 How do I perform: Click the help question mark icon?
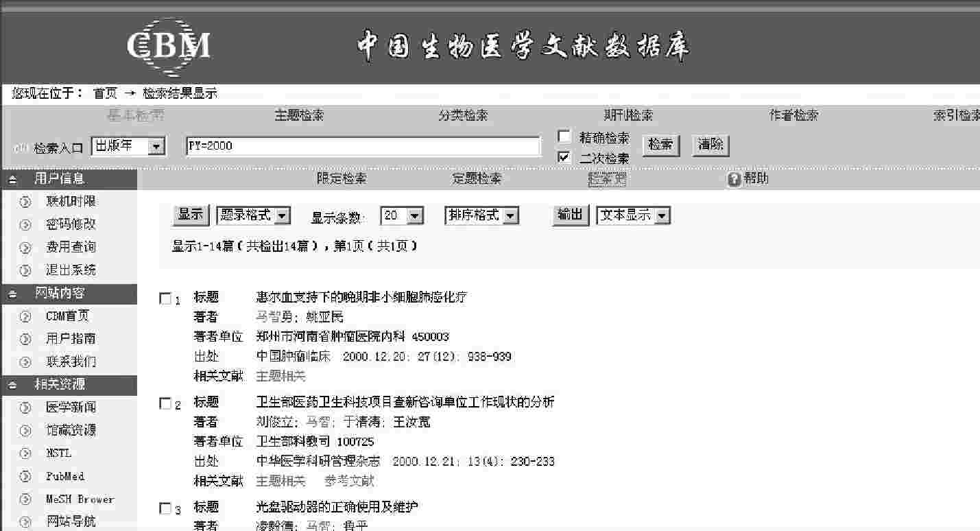(734, 179)
